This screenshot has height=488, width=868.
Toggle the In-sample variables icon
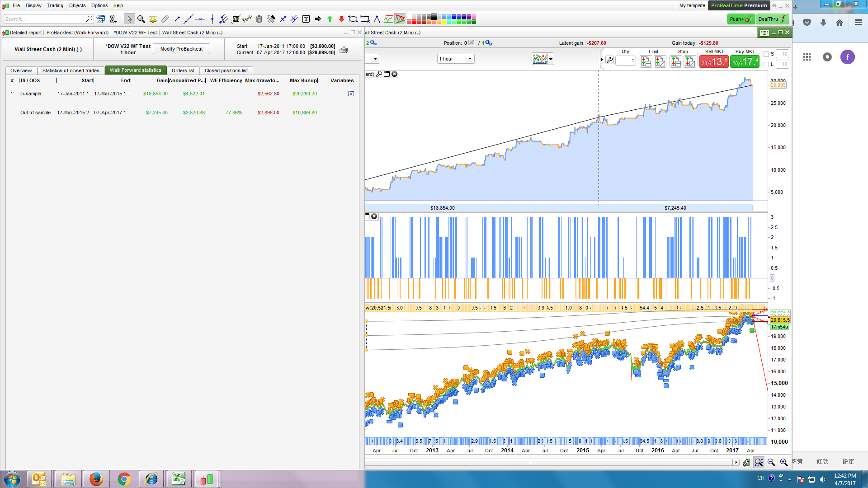point(351,94)
